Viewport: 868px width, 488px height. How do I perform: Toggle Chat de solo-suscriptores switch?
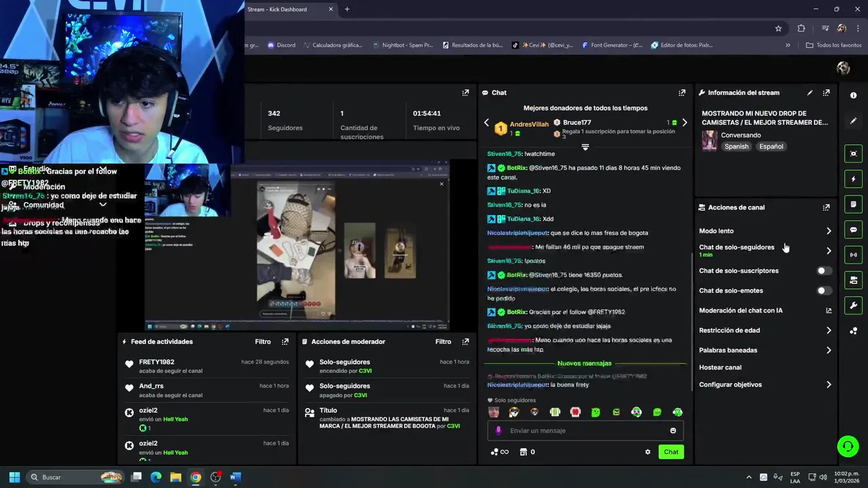click(x=823, y=270)
